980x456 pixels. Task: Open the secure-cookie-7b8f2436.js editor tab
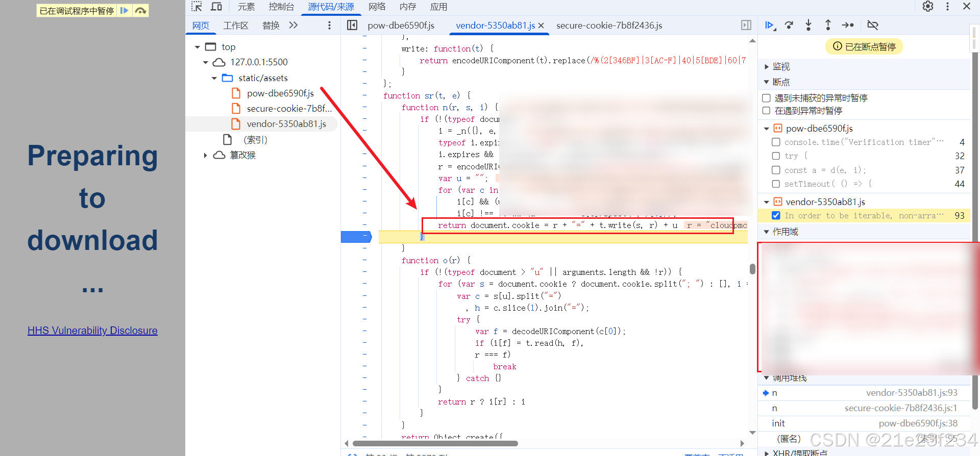point(609,26)
